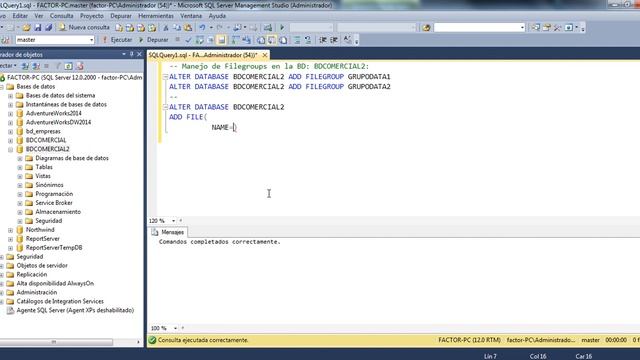Open the Ayuda menu
Viewport: 640px width, 360px height.
click(x=217, y=16)
